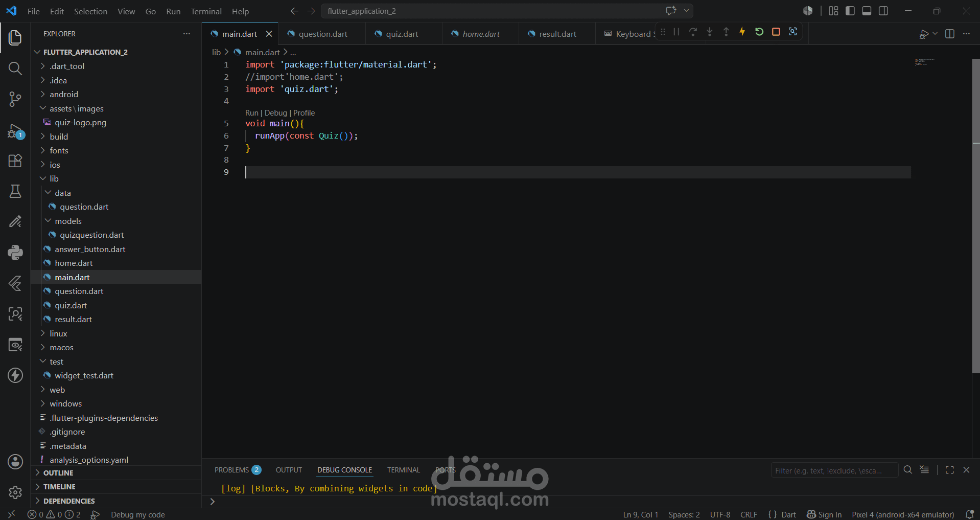Open the Testing flask view
The image size is (980, 520).
(15, 191)
